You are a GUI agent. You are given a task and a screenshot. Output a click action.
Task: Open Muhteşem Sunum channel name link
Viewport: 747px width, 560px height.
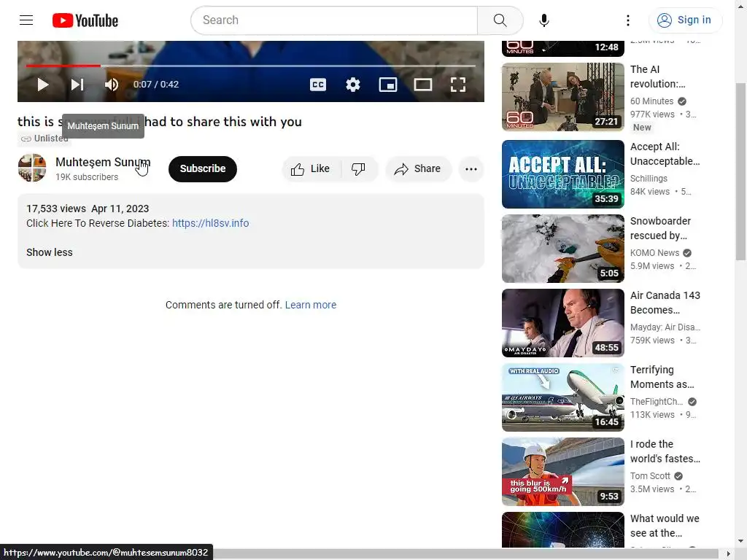[x=103, y=162]
